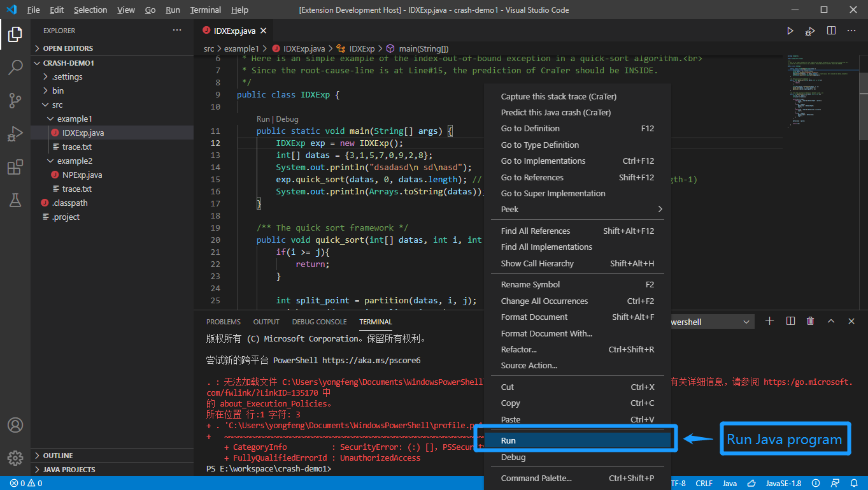
Task: Open the Test beaker view
Action: pyautogui.click(x=15, y=200)
